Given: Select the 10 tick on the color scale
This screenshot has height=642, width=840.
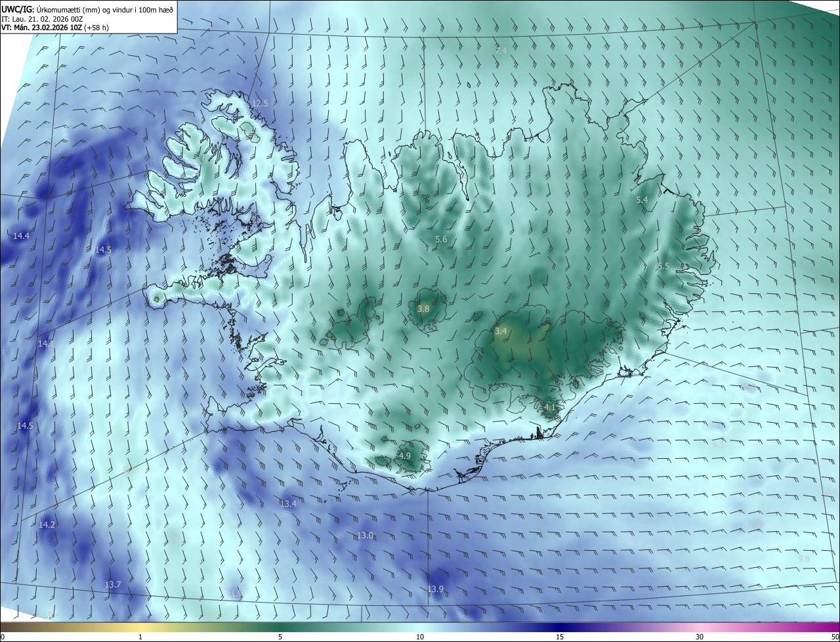Looking at the screenshot, I should [x=420, y=637].
